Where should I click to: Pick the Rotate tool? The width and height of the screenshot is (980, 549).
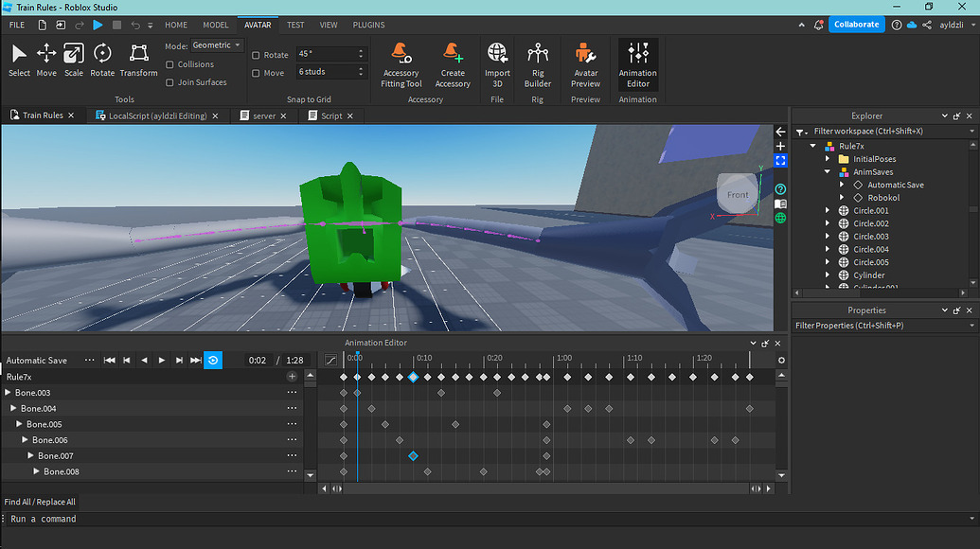tap(102, 61)
